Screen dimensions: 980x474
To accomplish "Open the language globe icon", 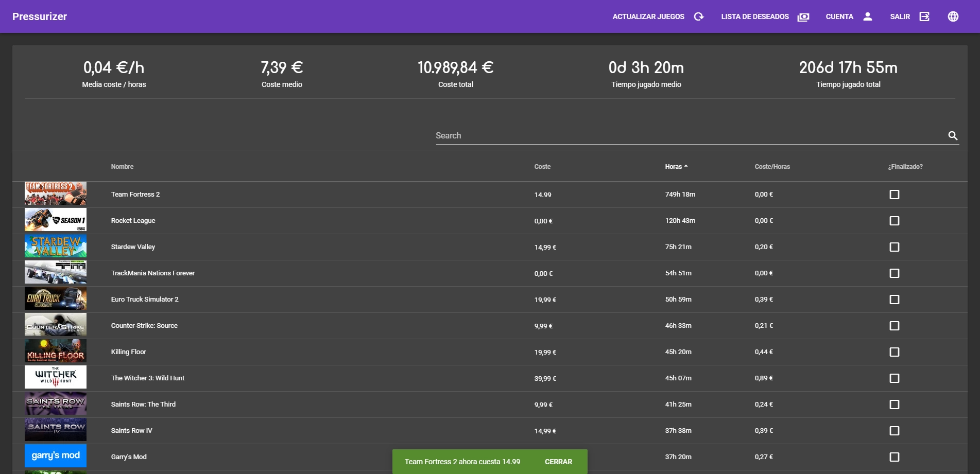I will pyautogui.click(x=953, y=16).
